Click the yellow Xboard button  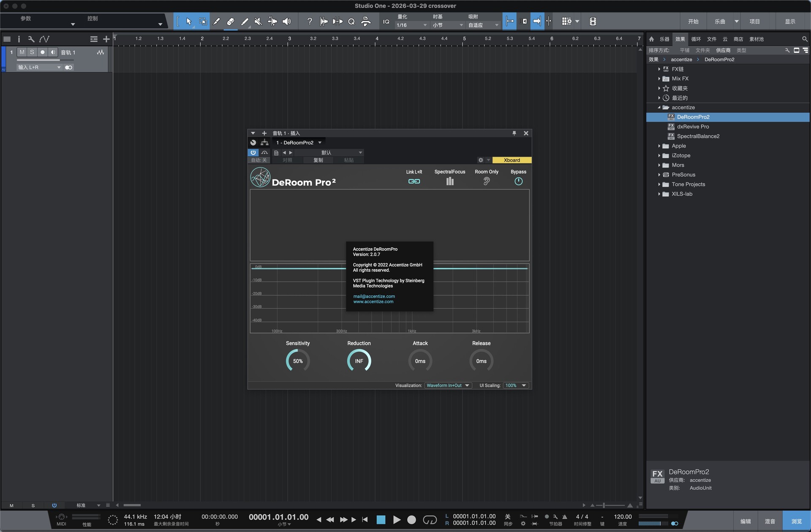pyautogui.click(x=512, y=160)
